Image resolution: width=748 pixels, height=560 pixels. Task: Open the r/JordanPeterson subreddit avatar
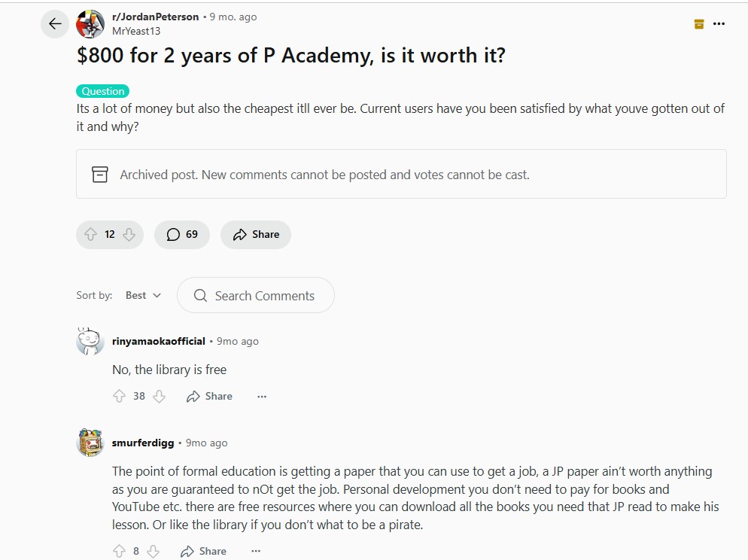90,24
